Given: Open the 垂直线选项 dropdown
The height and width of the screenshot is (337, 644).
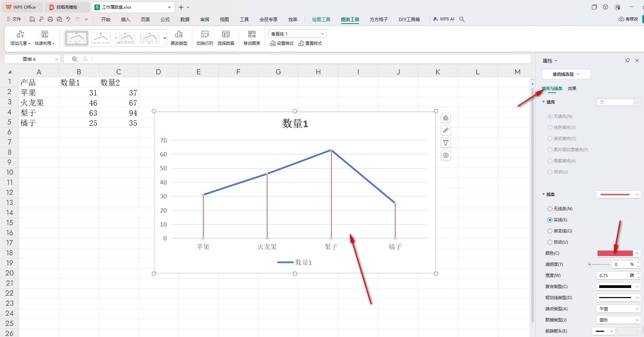Looking at the screenshot, I should [x=566, y=74].
